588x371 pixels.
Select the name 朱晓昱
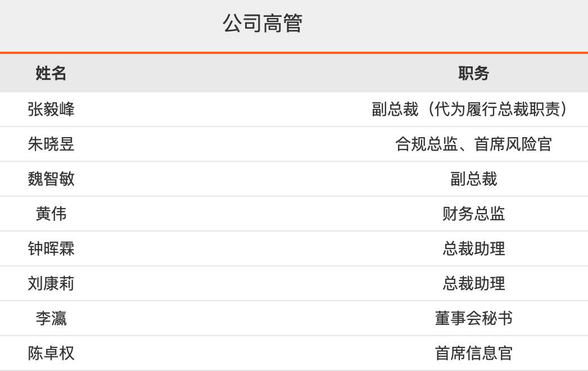pyautogui.click(x=51, y=144)
